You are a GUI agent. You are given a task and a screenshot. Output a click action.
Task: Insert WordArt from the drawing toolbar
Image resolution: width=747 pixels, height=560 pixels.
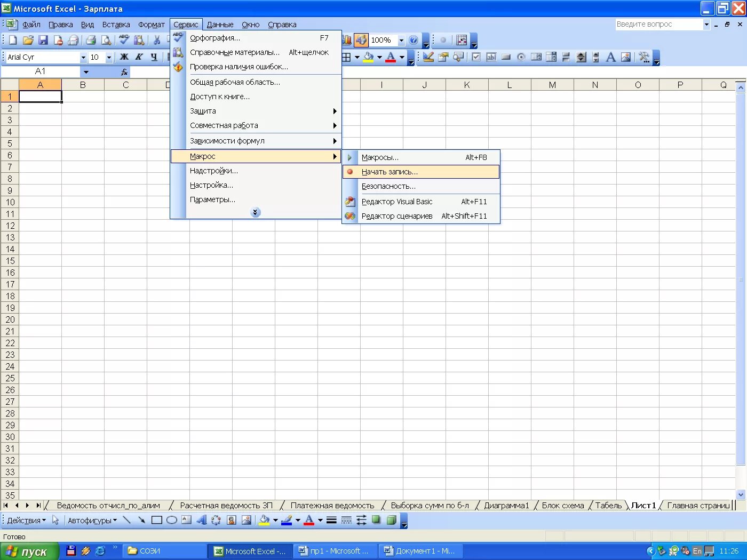(201, 520)
